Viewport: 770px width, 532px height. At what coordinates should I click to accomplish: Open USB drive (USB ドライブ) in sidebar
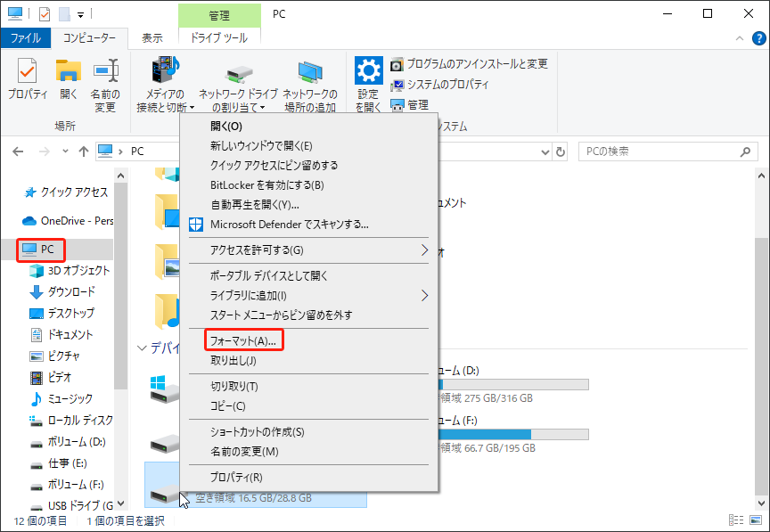click(x=71, y=505)
